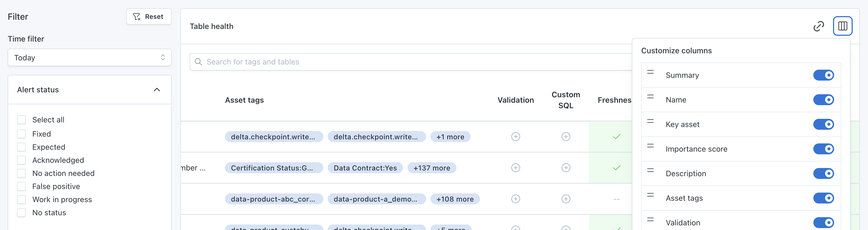This screenshot has width=868, height=230.
Task: Sort by the Asset tags column header
Action: pyautogui.click(x=244, y=100)
